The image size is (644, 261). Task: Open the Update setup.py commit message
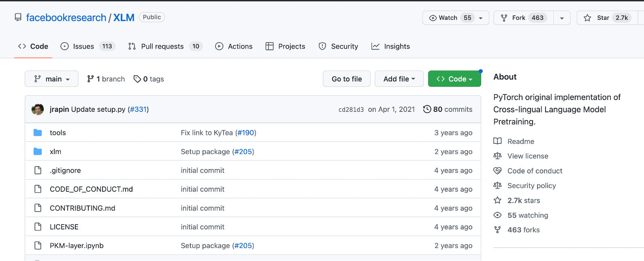pyautogui.click(x=98, y=109)
